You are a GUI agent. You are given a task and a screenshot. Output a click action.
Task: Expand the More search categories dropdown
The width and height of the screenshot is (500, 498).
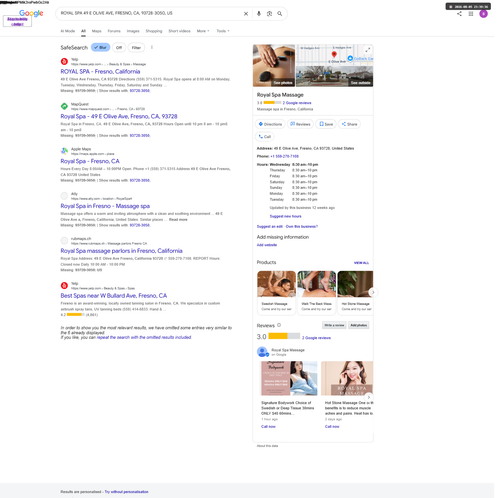(x=203, y=31)
